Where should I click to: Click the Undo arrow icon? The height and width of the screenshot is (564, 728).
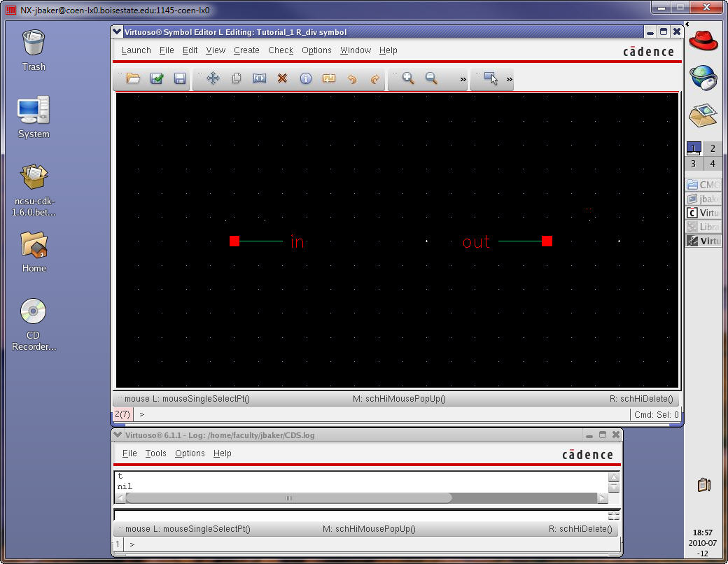pos(352,79)
